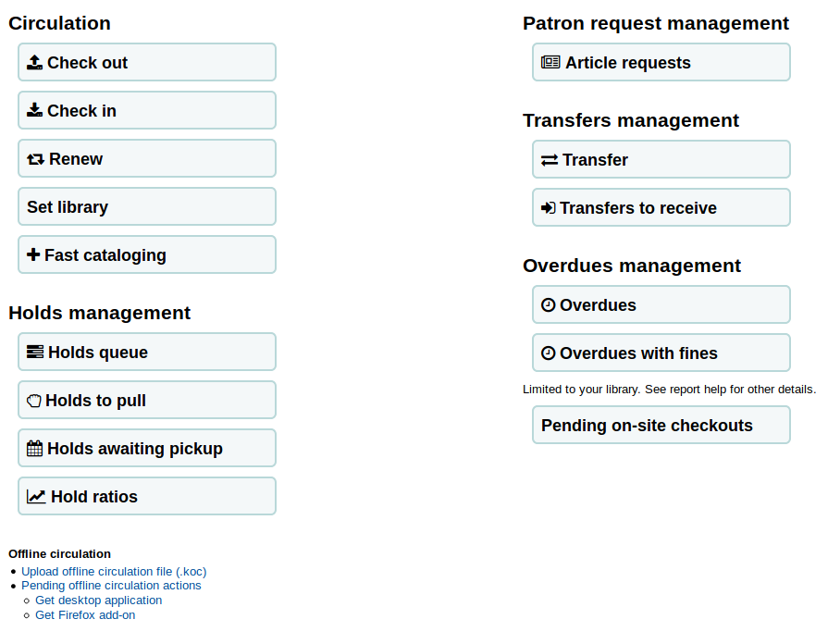Click the Holds queue list icon

coord(35,353)
